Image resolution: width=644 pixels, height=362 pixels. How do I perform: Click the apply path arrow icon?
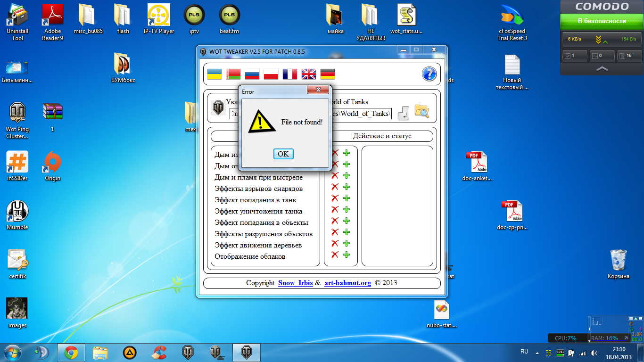(x=404, y=113)
